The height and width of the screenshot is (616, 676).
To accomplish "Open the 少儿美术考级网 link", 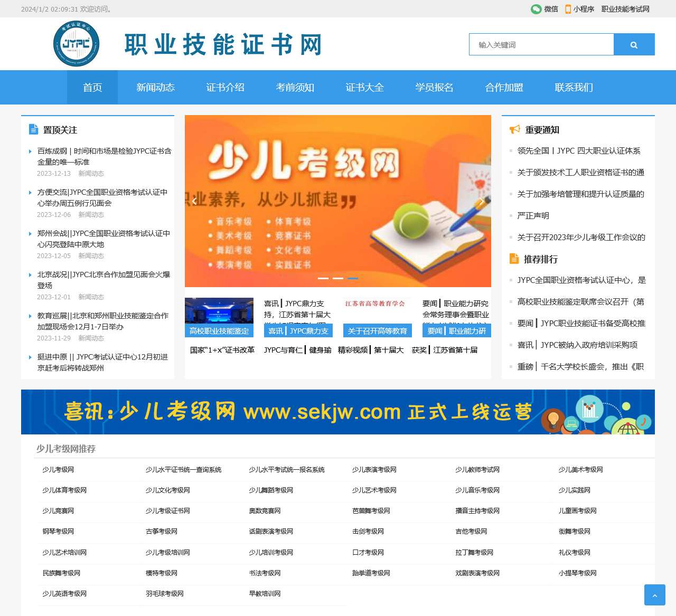I will 581,469.
